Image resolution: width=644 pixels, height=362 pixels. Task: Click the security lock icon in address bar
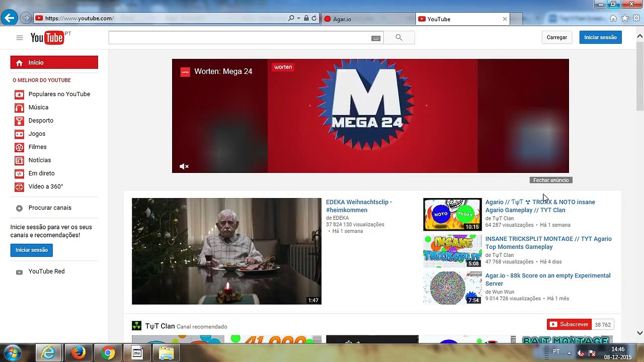click(x=306, y=19)
